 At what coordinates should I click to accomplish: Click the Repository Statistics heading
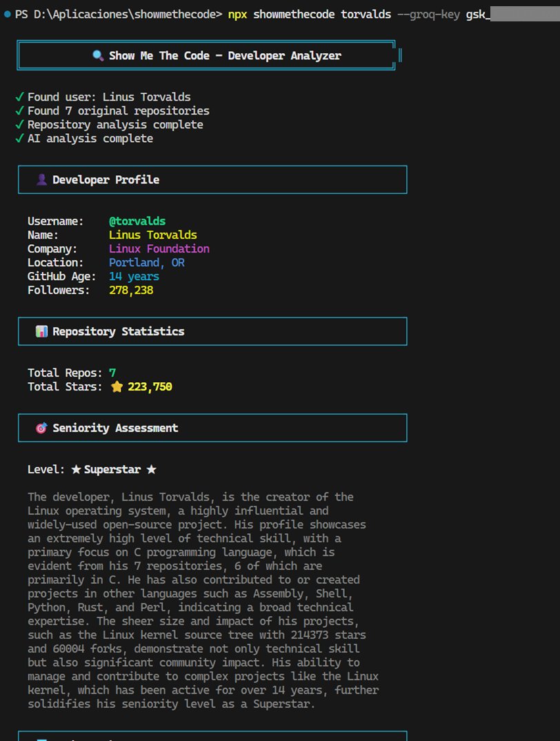pos(119,331)
